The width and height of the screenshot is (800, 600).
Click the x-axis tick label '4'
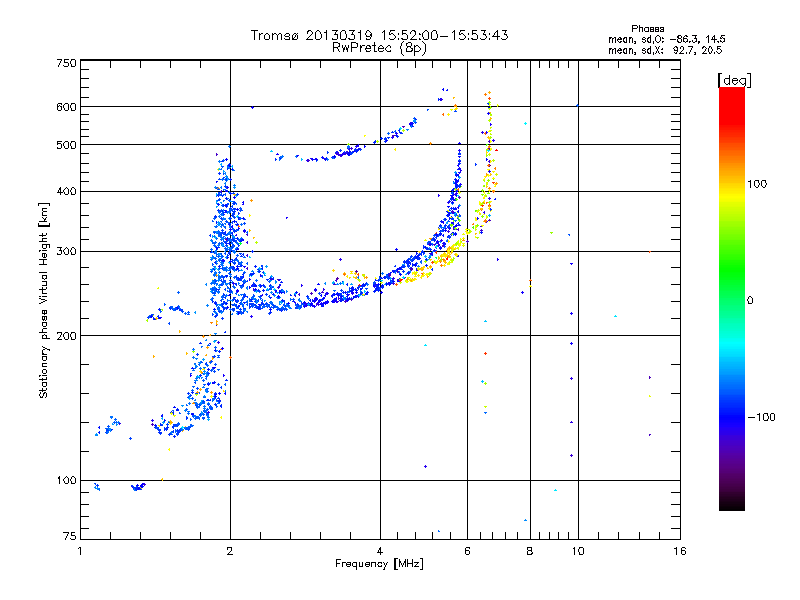[x=380, y=551]
